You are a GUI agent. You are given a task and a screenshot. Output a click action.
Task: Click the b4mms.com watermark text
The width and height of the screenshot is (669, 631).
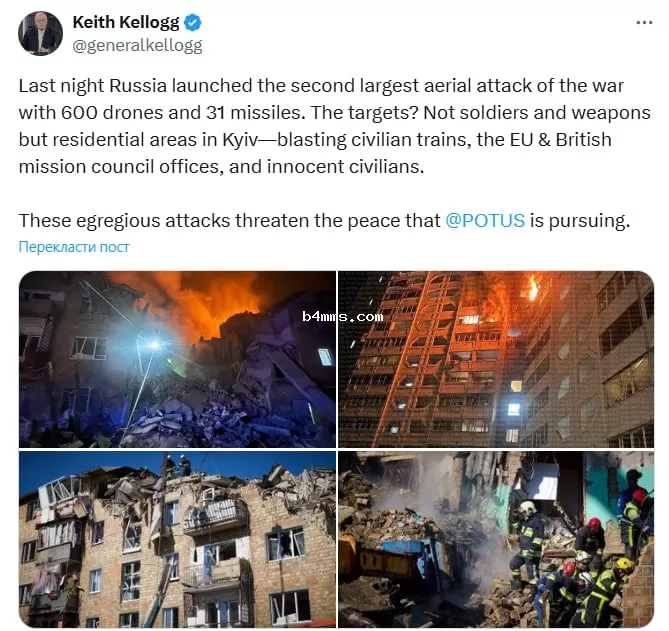click(343, 317)
